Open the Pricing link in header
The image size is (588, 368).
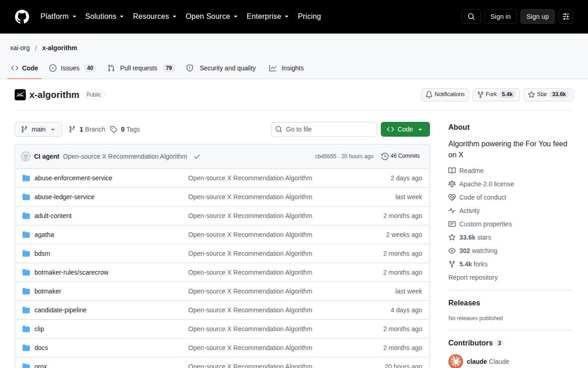point(309,17)
